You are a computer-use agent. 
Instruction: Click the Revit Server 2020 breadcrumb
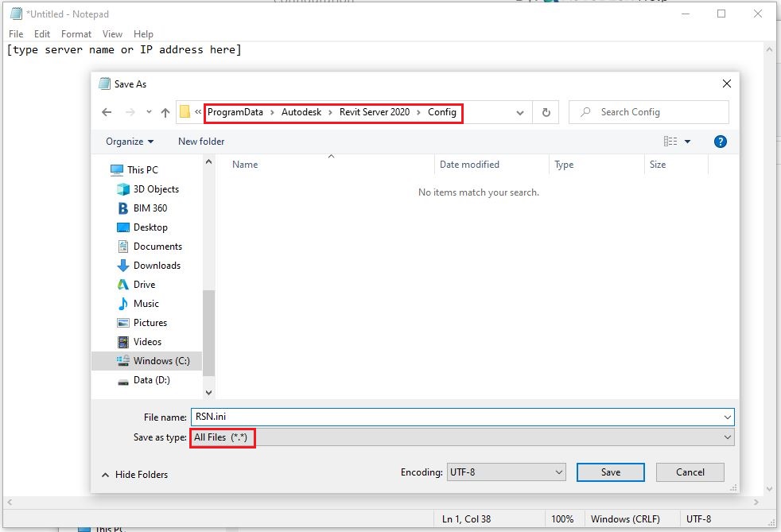[375, 112]
